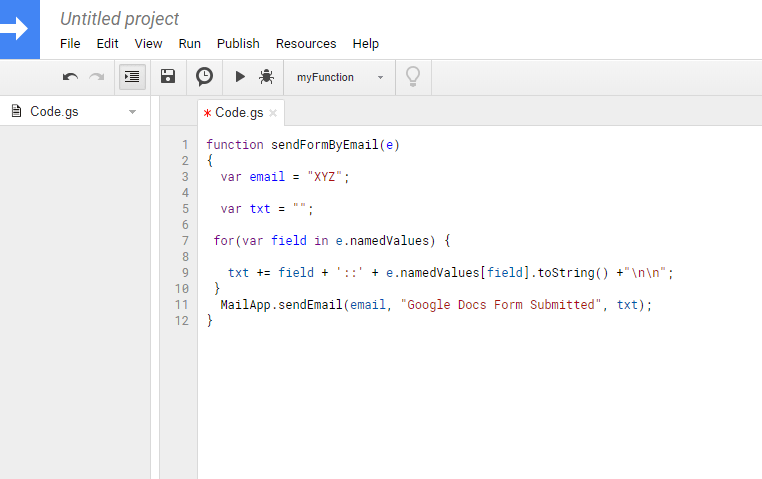Click the lightbulb hint icon

(x=412, y=77)
